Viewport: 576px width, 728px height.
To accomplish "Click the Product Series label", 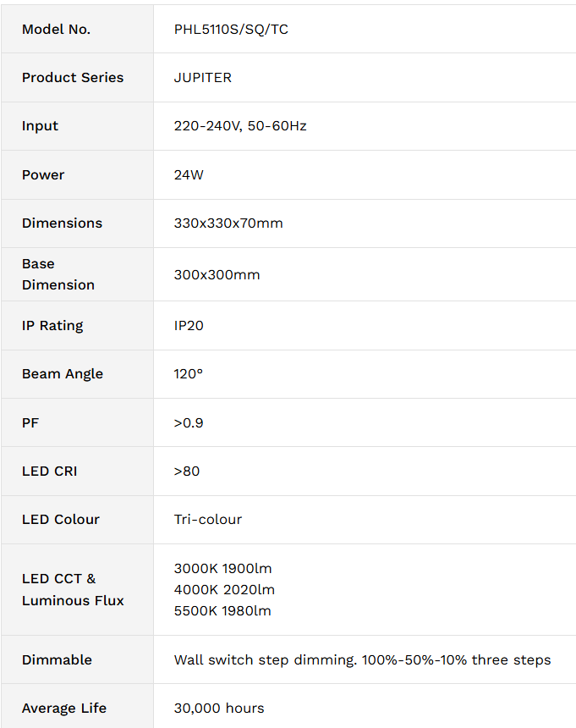I will coord(73,78).
